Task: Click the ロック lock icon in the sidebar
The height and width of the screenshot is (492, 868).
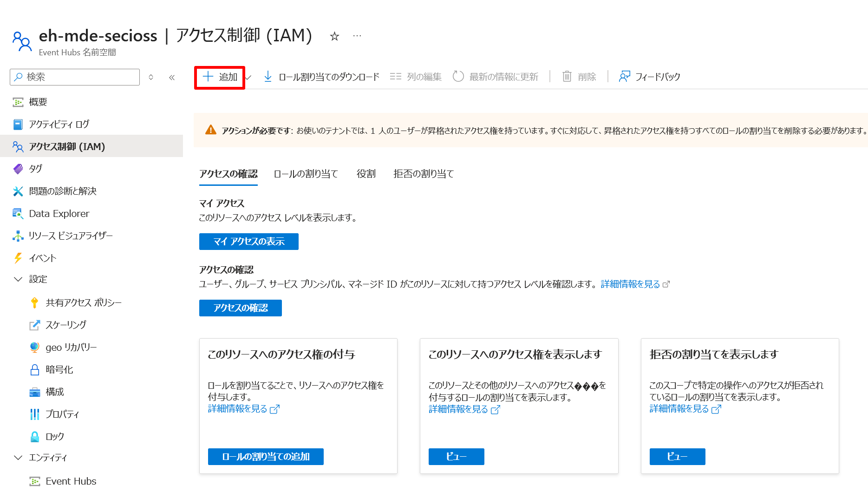Action: (x=35, y=437)
